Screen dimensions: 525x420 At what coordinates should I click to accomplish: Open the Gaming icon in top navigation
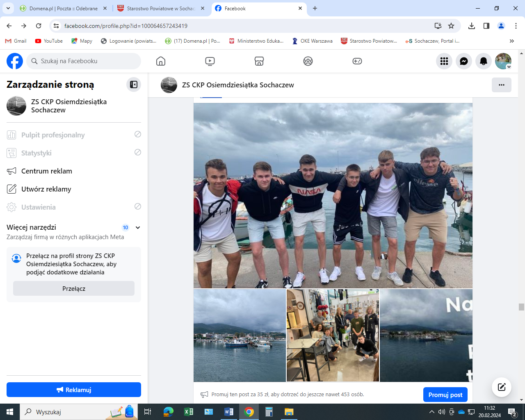(357, 61)
